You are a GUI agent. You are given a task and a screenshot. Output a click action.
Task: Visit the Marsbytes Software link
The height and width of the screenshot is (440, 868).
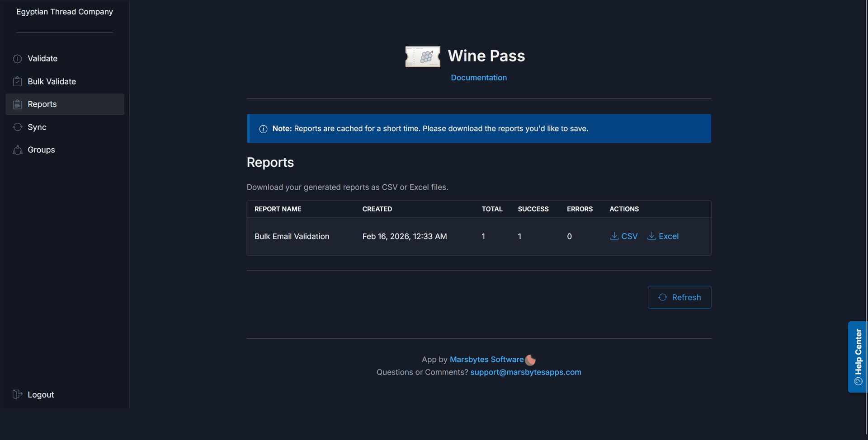click(486, 359)
